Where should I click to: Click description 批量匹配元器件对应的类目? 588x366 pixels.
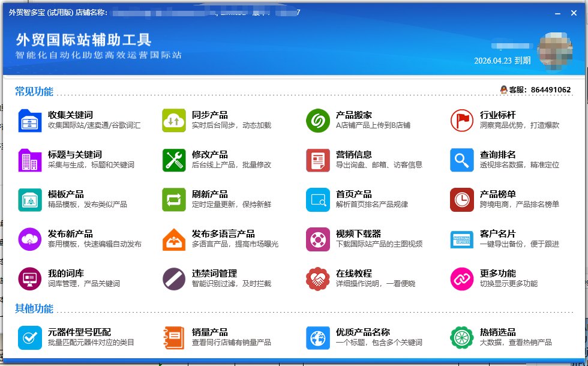91,343
